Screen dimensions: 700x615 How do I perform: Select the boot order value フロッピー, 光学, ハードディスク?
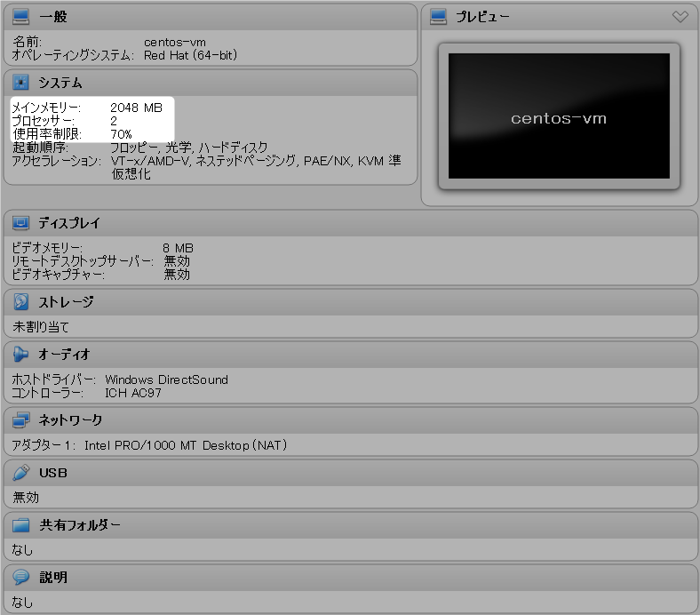(189, 148)
